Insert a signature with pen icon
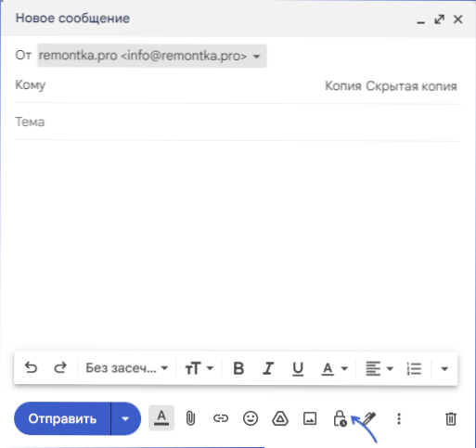This screenshot has width=476, height=448. coord(369,418)
